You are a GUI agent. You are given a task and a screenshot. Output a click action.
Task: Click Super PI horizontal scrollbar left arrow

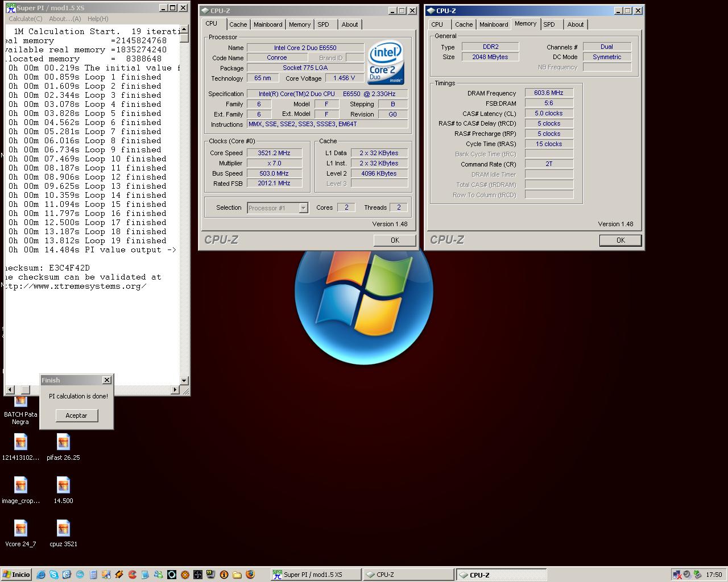point(9,390)
